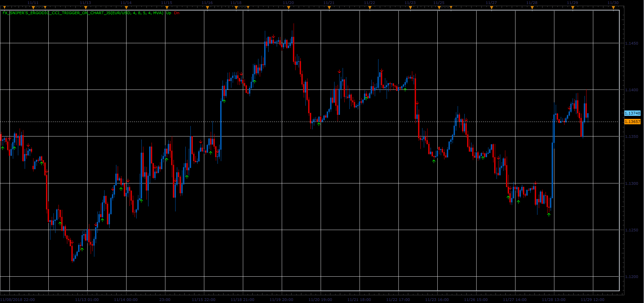This screenshot has height=303, width=644.
Task: Click the orange marker under date 11/30
Action: 613,7
